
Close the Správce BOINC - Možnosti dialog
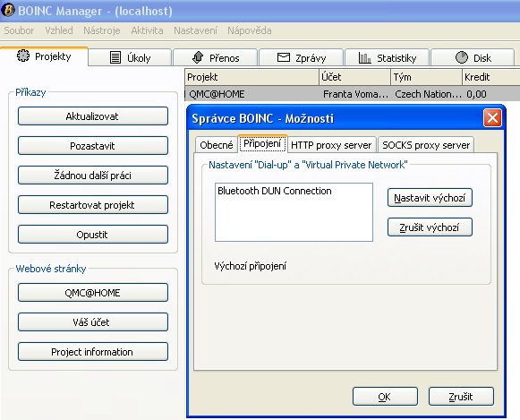click(492, 118)
